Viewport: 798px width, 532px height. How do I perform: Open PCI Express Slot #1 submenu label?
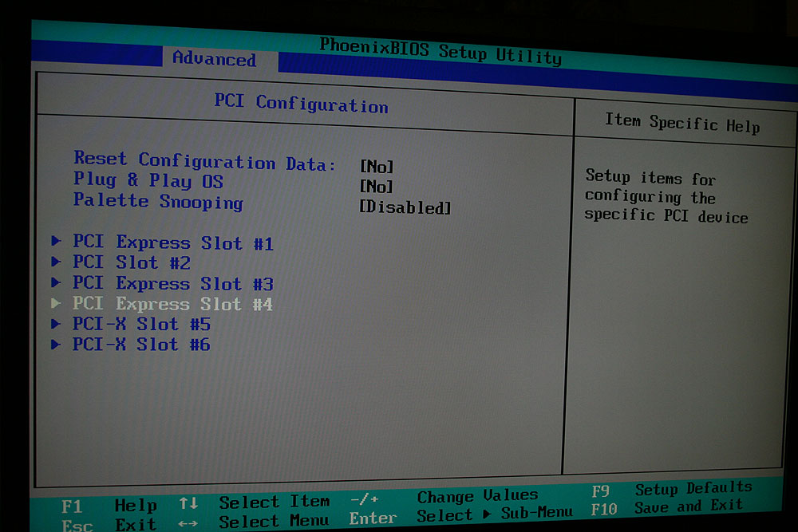[173, 242]
